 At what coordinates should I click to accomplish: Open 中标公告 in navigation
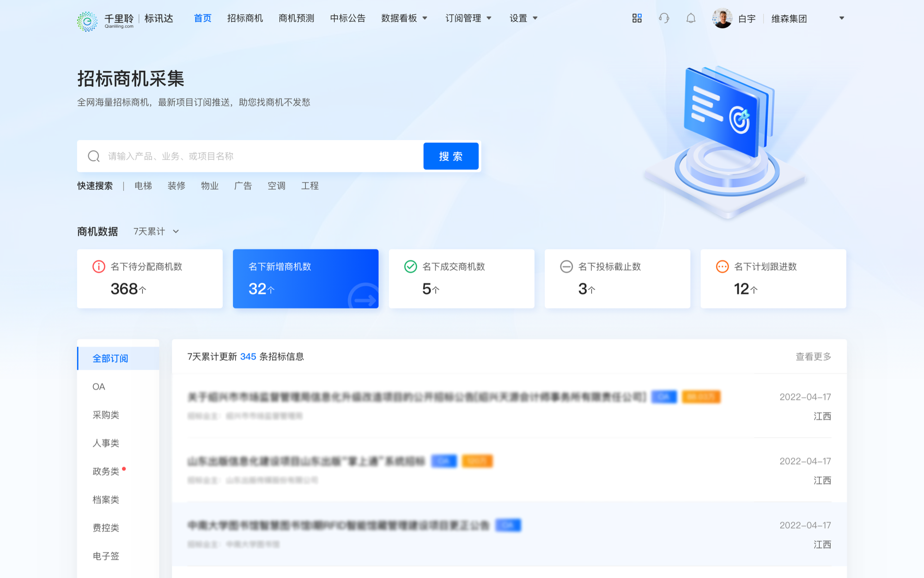coord(347,18)
